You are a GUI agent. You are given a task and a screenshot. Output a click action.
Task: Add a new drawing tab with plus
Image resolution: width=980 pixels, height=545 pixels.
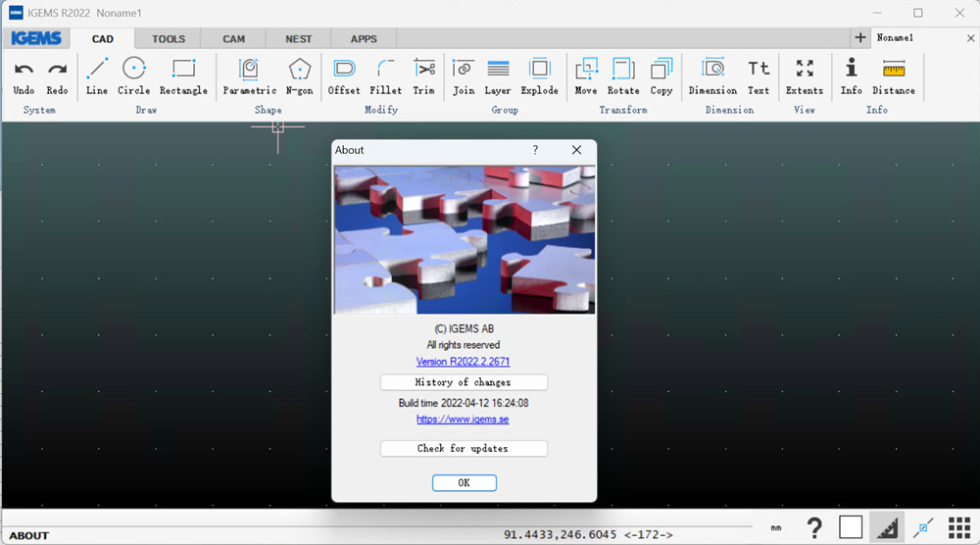[x=860, y=37]
